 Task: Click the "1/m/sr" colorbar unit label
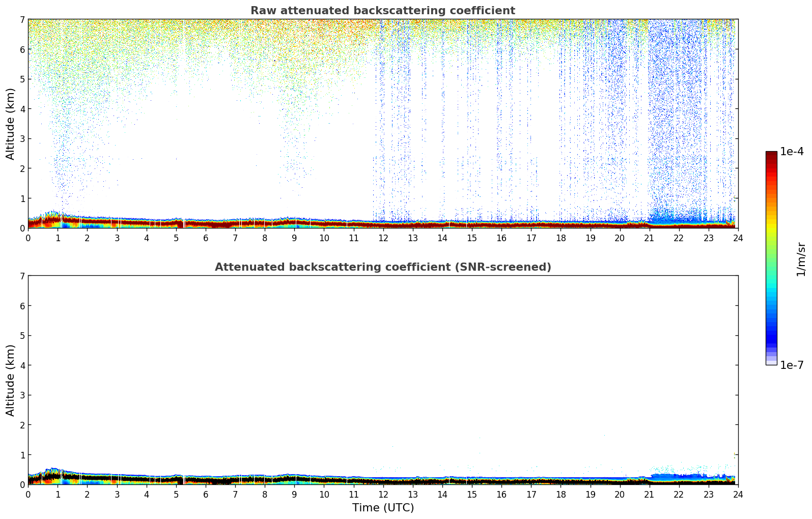pyautogui.click(x=801, y=258)
